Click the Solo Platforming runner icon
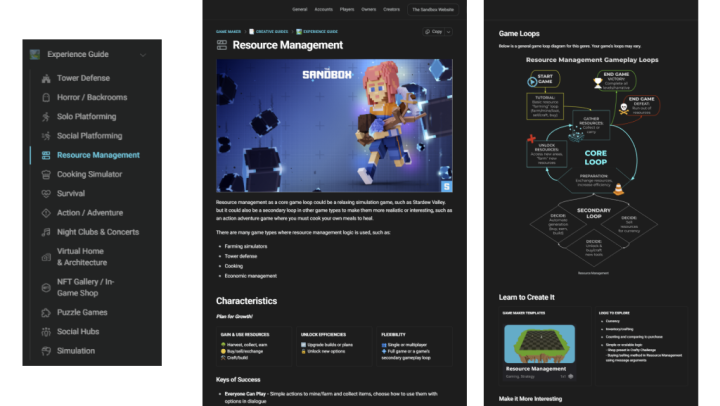720x406 pixels. point(46,117)
